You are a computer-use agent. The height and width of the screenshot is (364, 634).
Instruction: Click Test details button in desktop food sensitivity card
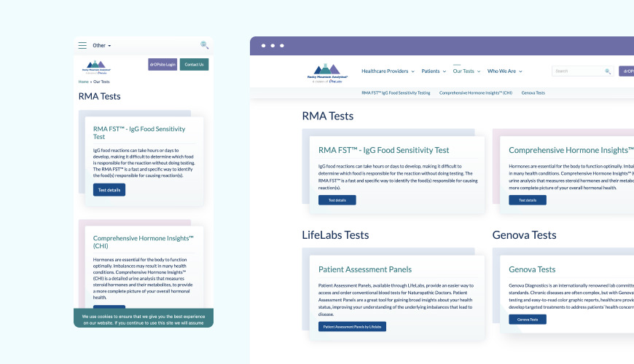[337, 200]
